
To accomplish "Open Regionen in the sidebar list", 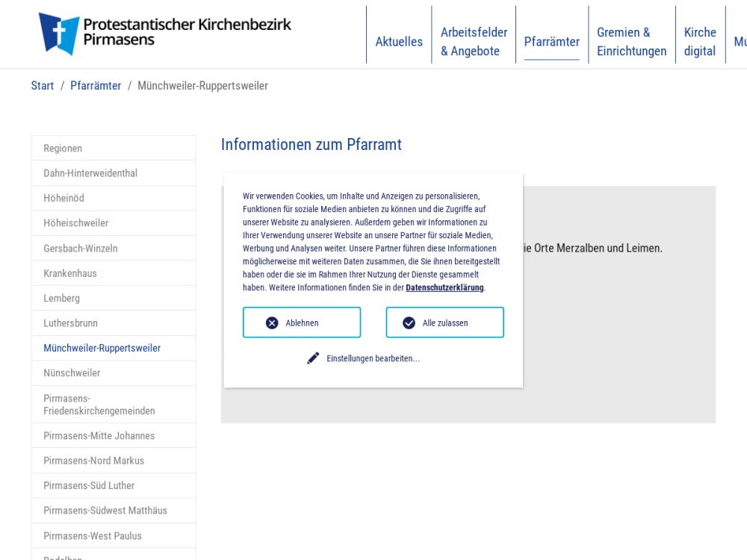I will point(63,149).
